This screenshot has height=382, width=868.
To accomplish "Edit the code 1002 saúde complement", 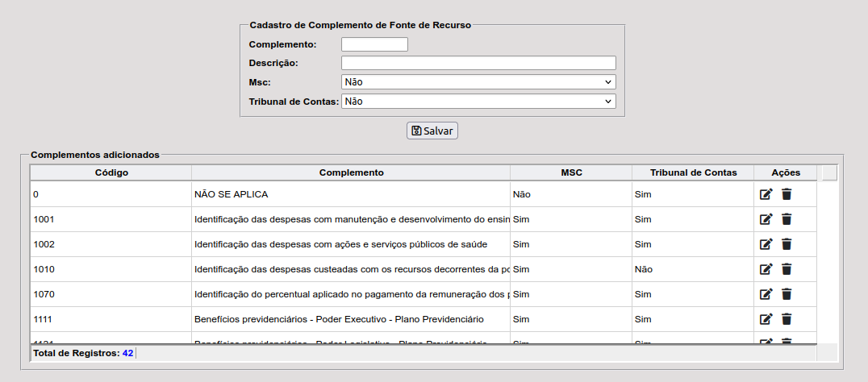I will click(x=766, y=244).
